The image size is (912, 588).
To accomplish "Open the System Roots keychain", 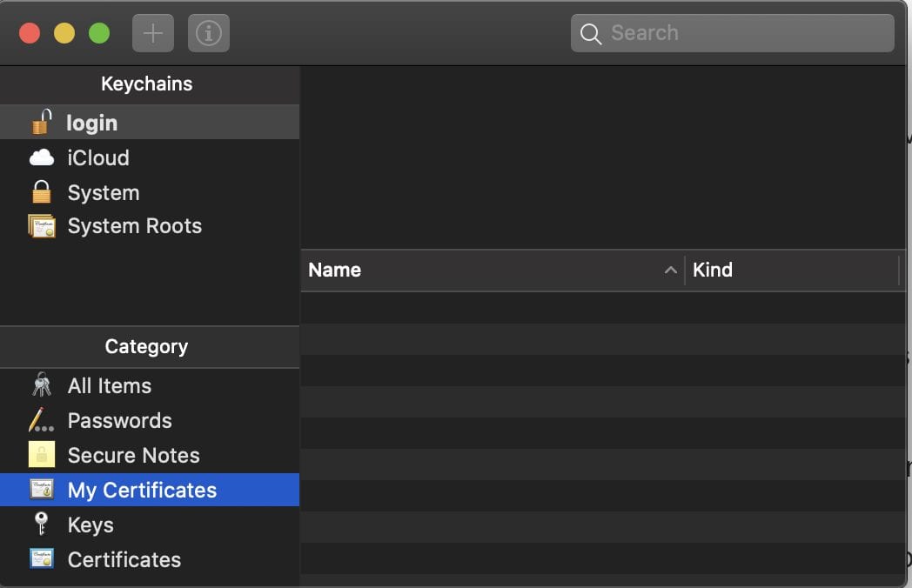I will pos(135,226).
